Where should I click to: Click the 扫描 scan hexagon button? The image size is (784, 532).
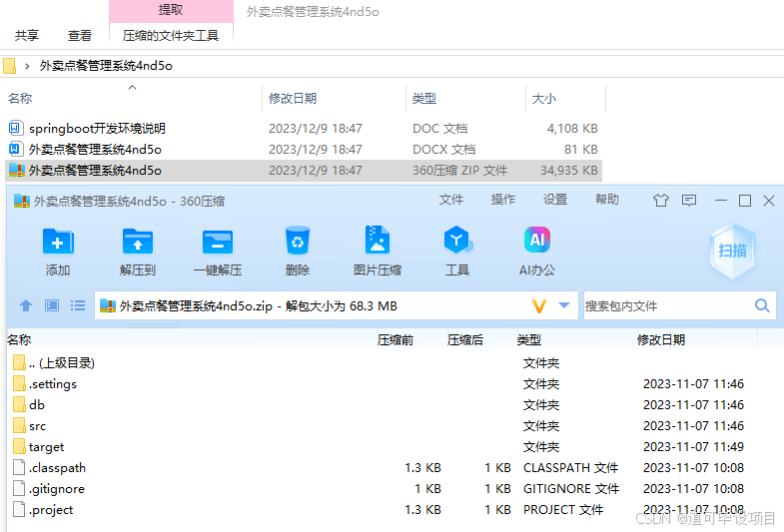point(732,251)
